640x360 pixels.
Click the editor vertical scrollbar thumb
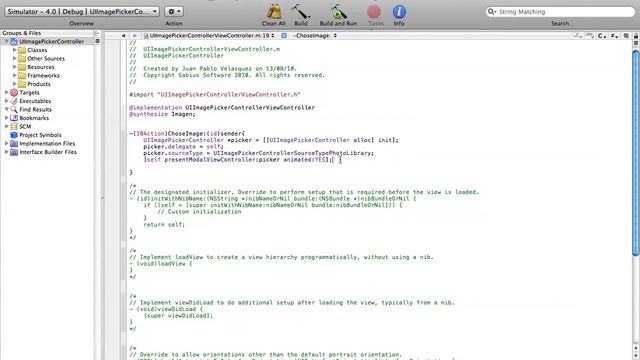pyautogui.click(x=636, y=153)
